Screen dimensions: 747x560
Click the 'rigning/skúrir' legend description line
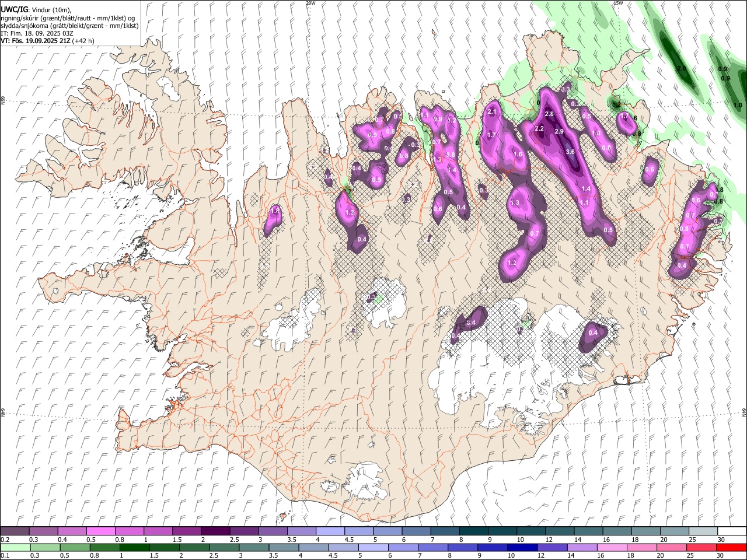(68, 17)
